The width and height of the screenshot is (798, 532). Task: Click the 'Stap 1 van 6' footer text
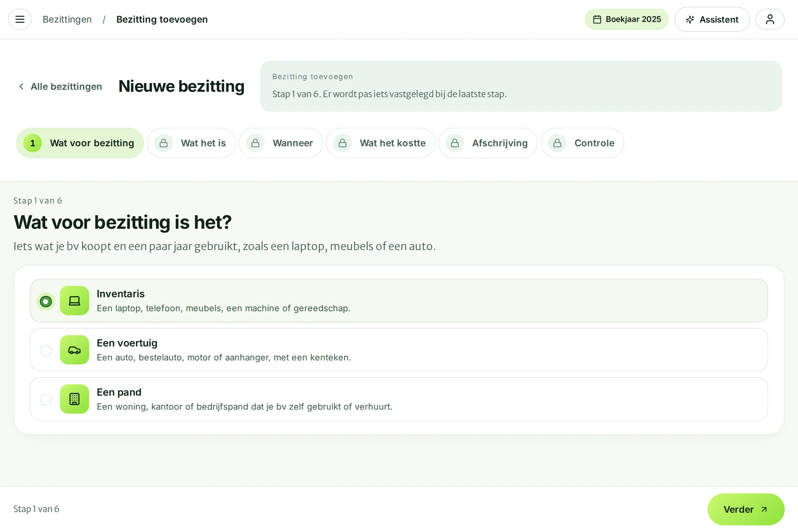click(36, 509)
